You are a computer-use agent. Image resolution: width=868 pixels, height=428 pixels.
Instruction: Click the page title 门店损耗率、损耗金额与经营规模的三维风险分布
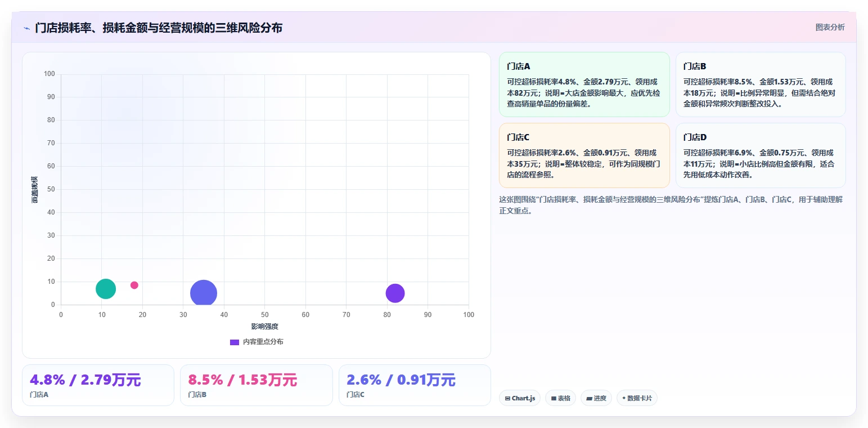159,28
